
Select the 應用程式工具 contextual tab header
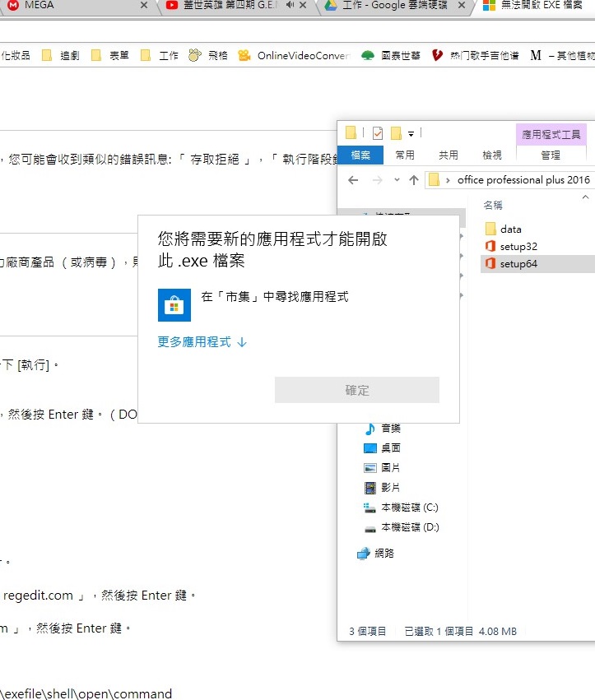pos(551,134)
